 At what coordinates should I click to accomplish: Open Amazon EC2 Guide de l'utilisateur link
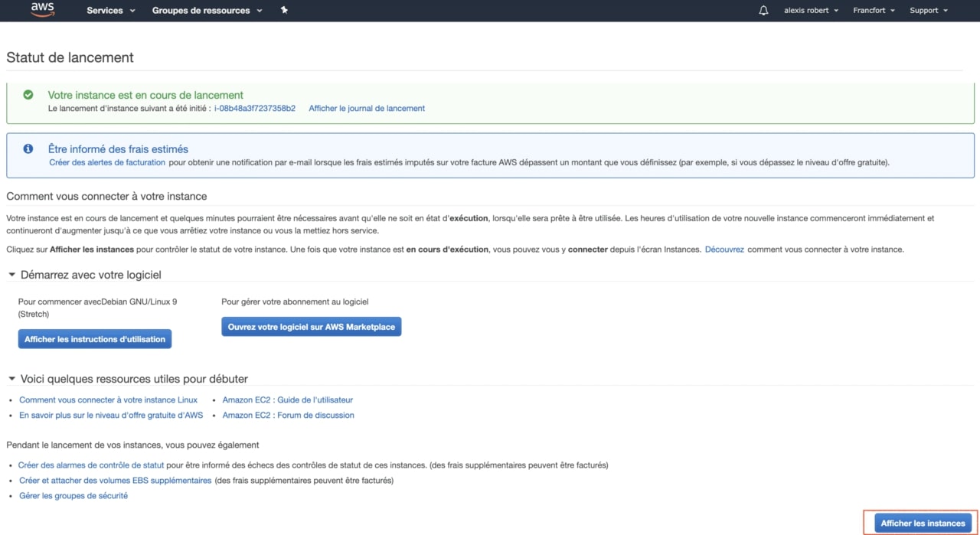coord(288,400)
